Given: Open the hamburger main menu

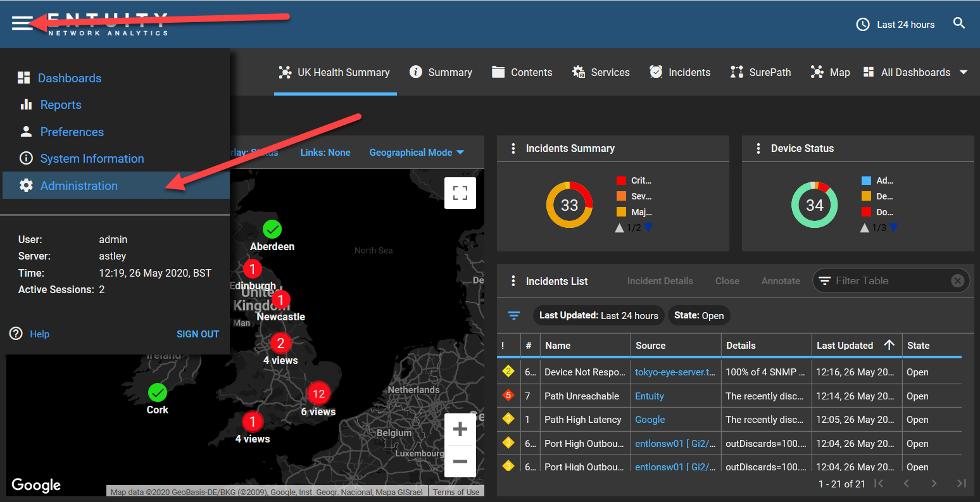Looking at the screenshot, I should point(22,23).
